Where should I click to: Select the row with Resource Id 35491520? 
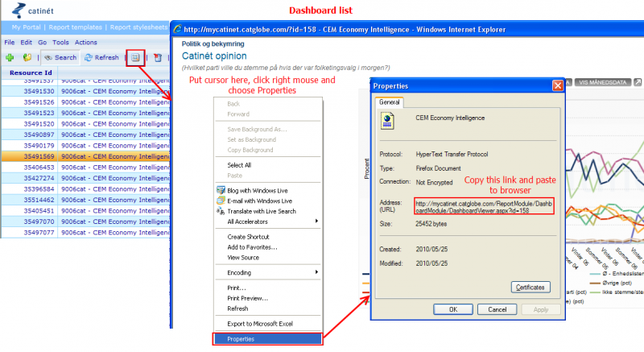(x=85, y=123)
